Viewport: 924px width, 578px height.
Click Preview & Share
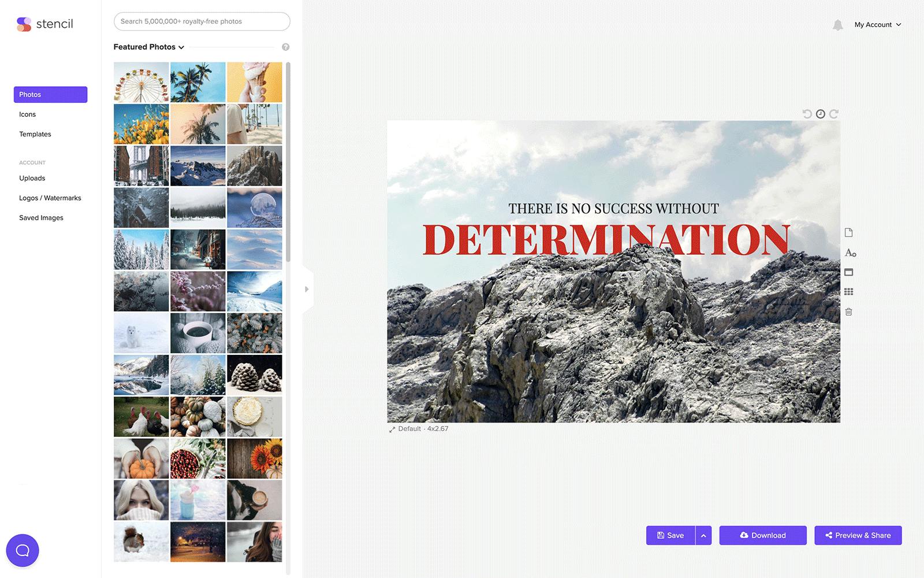point(858,535)
